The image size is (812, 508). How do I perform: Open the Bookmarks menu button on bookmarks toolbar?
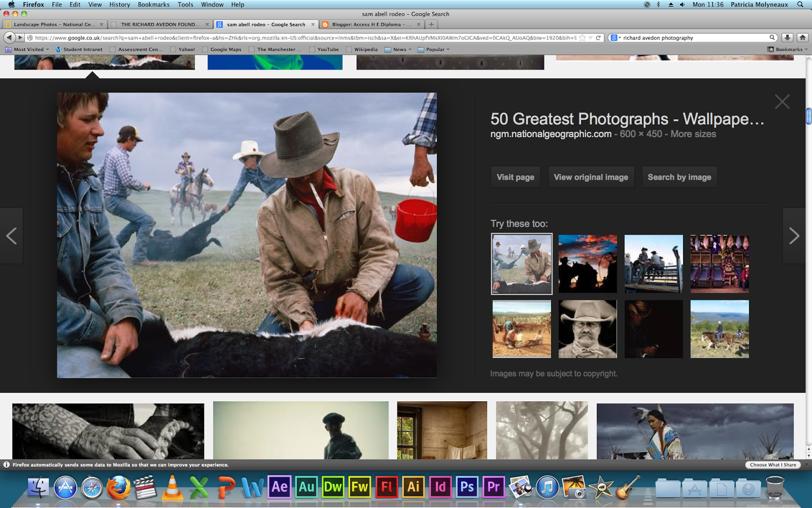pos(787,49)
